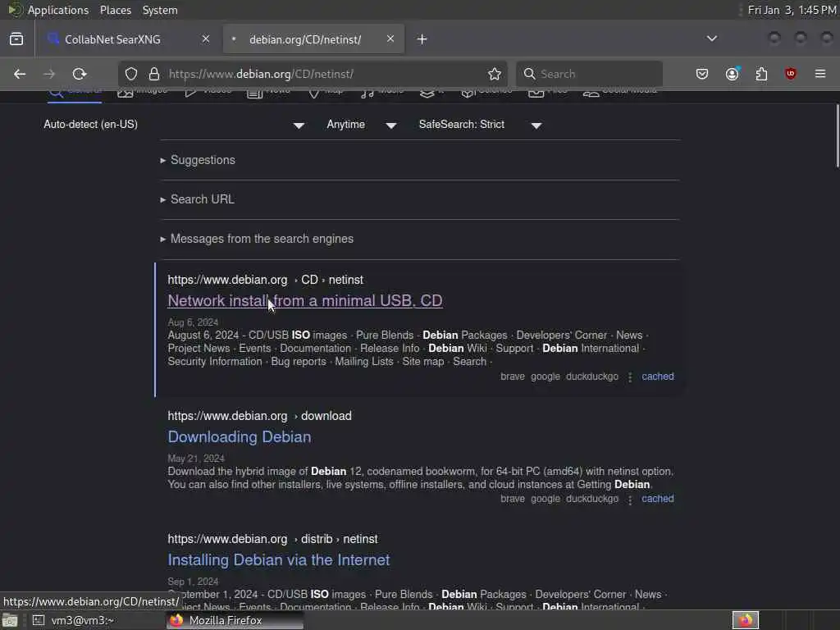Click 'google' under the Downloading Debian result
The height and width of the screenshot is (630, 840).
[546, 499]
